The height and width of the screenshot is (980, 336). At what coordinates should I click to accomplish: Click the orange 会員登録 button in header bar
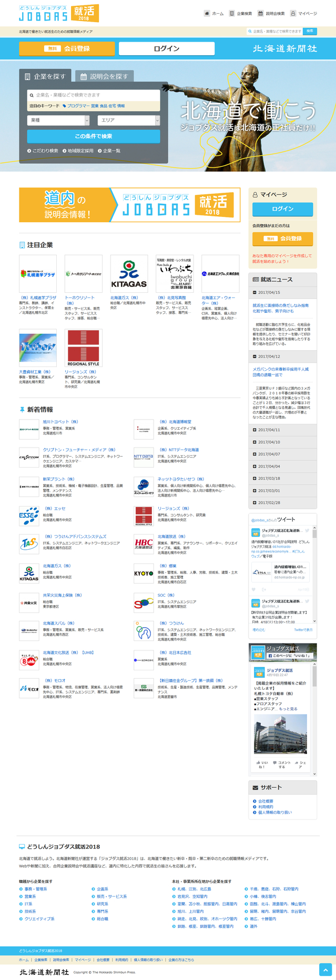click(67, 48)
